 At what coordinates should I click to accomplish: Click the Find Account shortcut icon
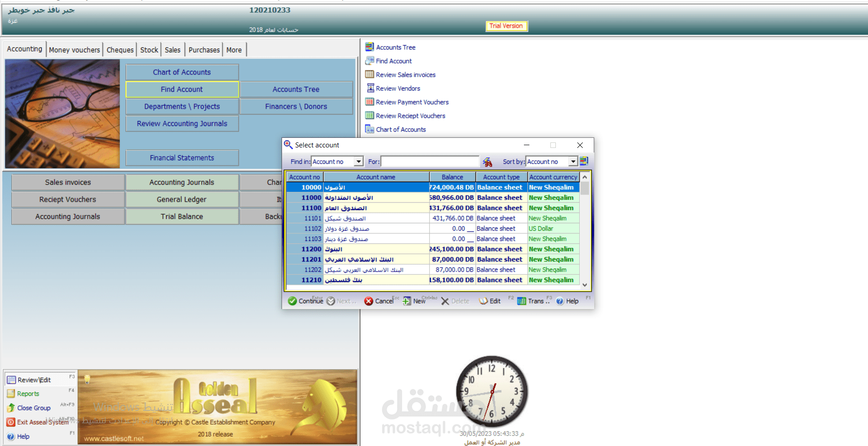point(370,61)
